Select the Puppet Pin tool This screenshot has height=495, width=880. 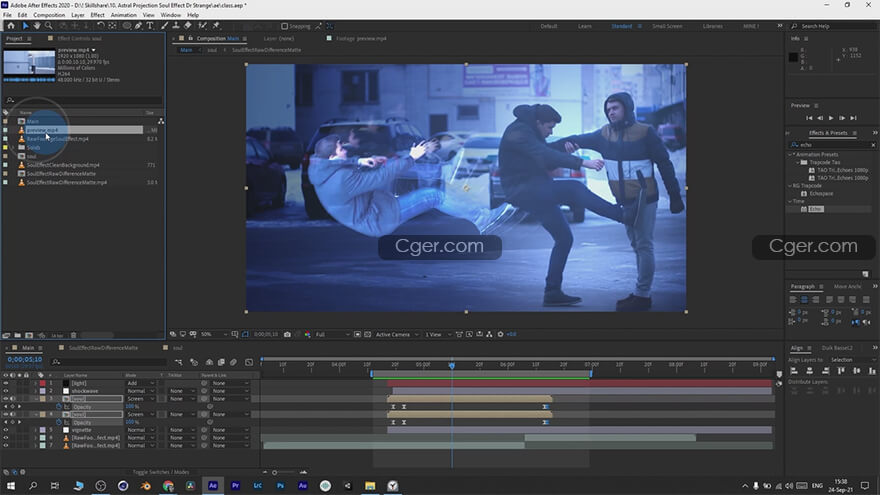[x=216, y=26]
